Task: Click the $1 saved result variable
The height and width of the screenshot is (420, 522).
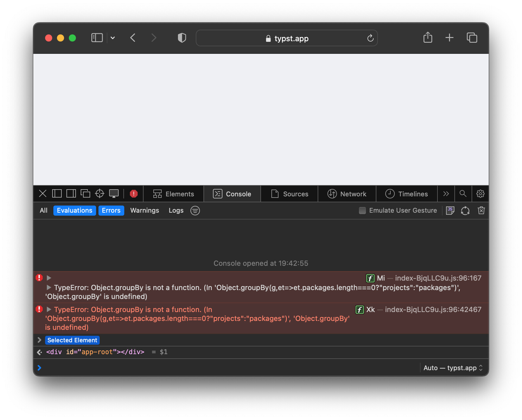Action: (x=164, y=352)
